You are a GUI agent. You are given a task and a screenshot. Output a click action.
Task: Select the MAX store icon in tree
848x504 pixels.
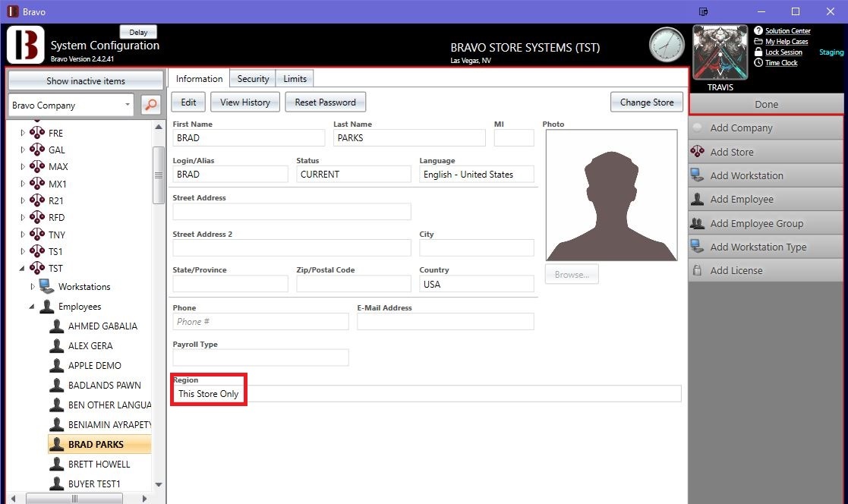point(37,166)
